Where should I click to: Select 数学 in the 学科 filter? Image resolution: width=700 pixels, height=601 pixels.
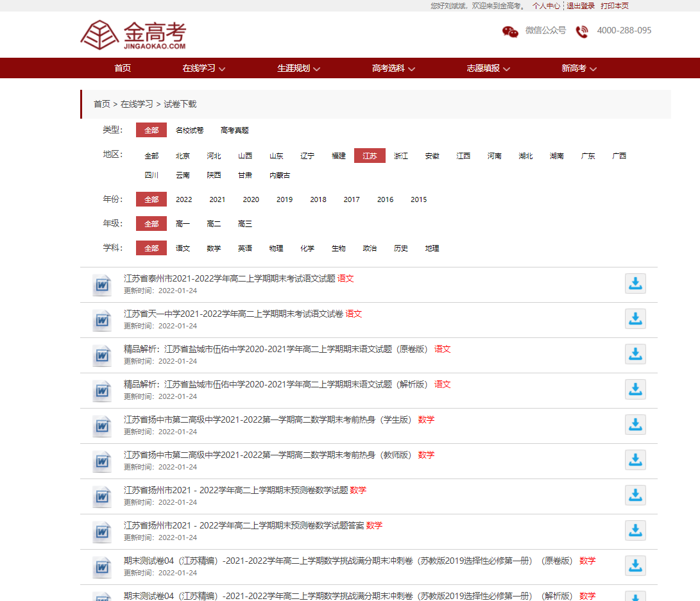[x=214, y=248]
